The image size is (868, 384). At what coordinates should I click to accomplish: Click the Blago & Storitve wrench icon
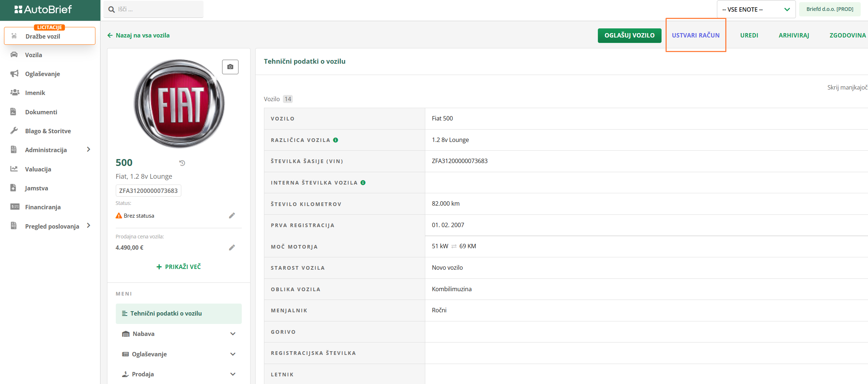[x=14, y=131]
